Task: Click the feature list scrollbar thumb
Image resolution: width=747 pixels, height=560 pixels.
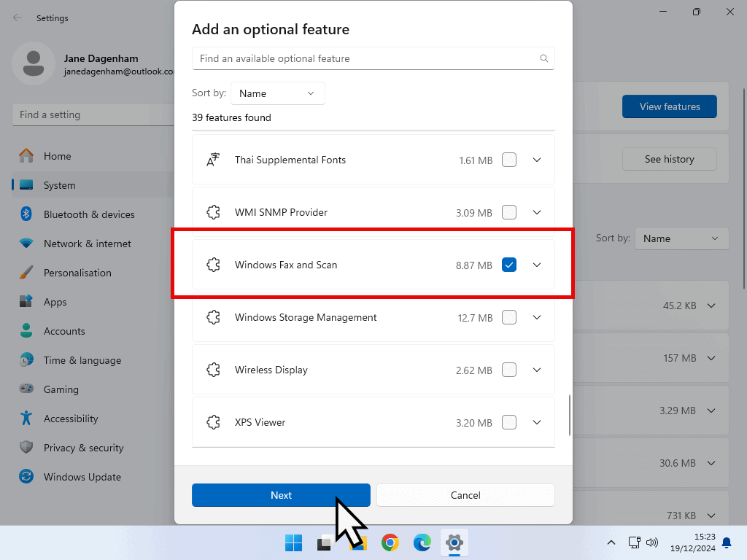Action: click(x=569, y=415)
